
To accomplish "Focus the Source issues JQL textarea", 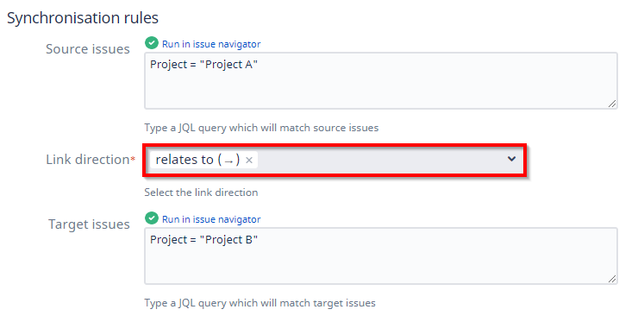I will (x=381, y=80).
